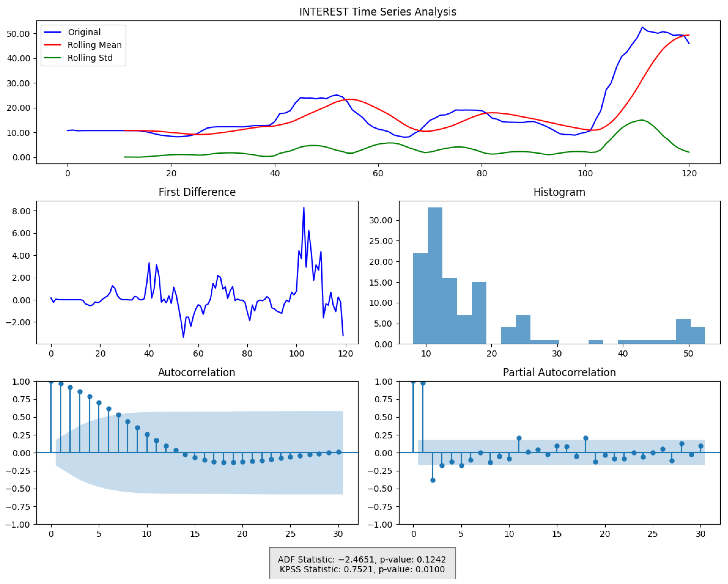Click the First Difference subplot title
This screenshot has height=584, width=728.
197,192
